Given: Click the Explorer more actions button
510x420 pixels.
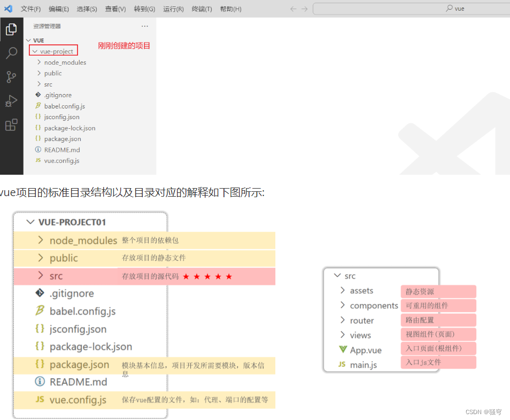Looking at the screenshot, I should (x=144, y=26).
